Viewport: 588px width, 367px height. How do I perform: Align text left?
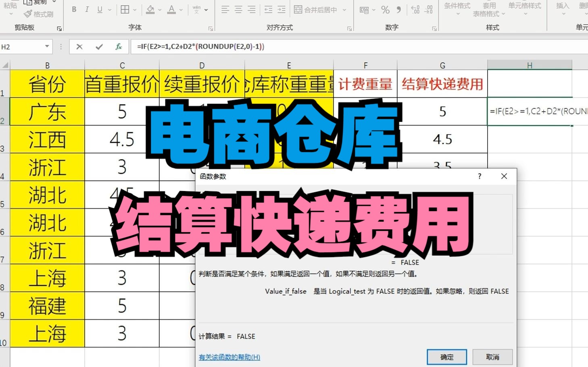pos(225,10)
